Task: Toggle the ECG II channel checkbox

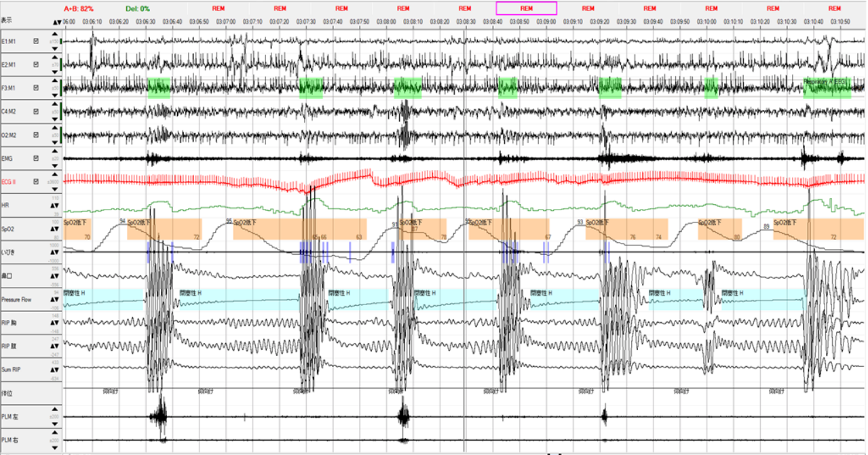Action: point(36,182)
